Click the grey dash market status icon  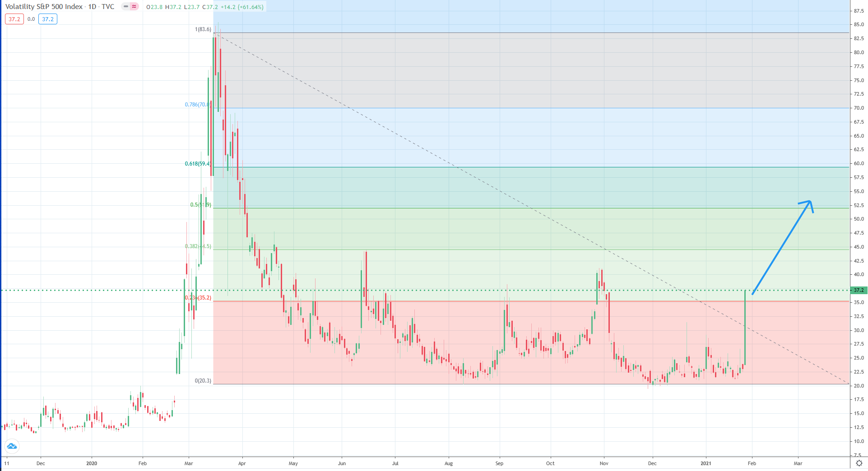click(x=126, y=7)
